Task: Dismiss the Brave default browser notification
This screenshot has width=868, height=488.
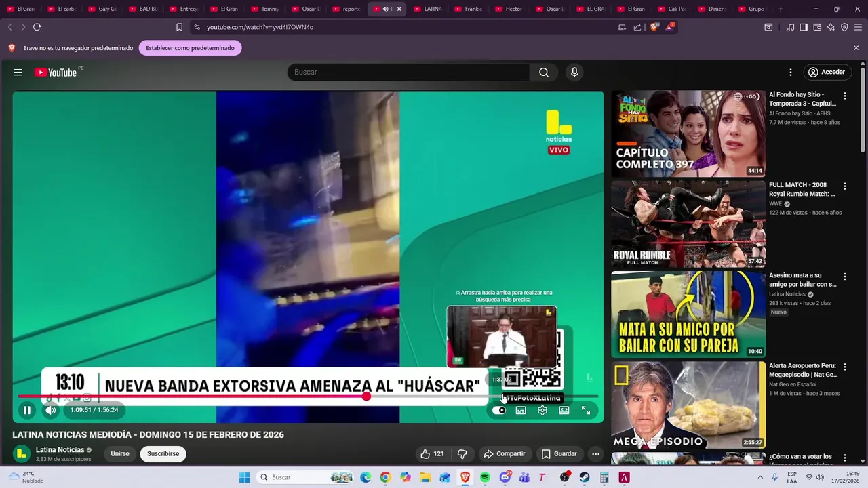Action: 856,48
